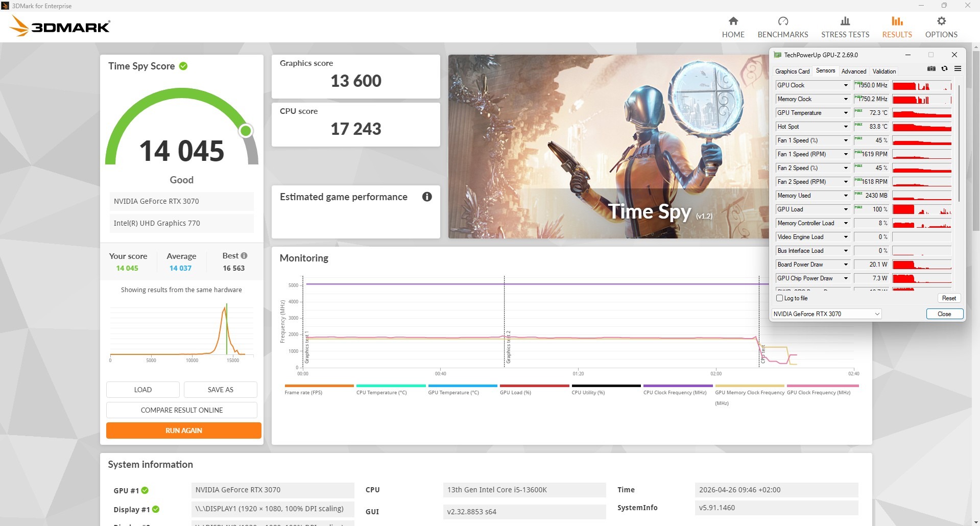The height and width of the screenshot is (526, 980).
Task: Click the 13th Gen Intel Core i5-13600K field
Action: click(x=524, y=490)
